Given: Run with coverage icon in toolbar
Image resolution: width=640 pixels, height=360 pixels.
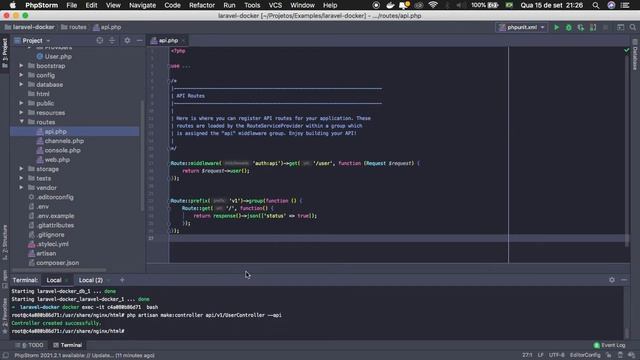Looking at the screenshot, I should pyautogui.click(x=580, y=27).
